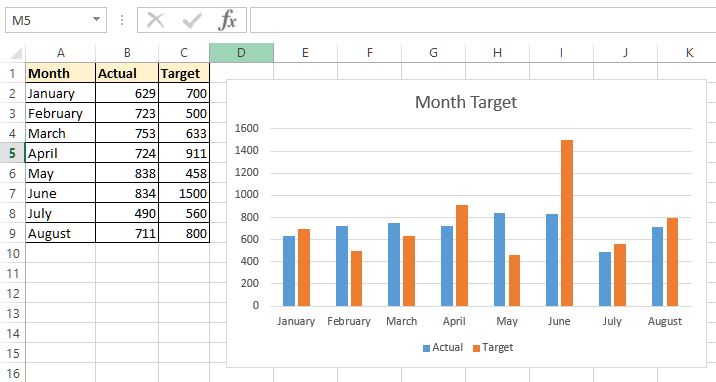
Task: Select column I header
Action: pos(561,53)
